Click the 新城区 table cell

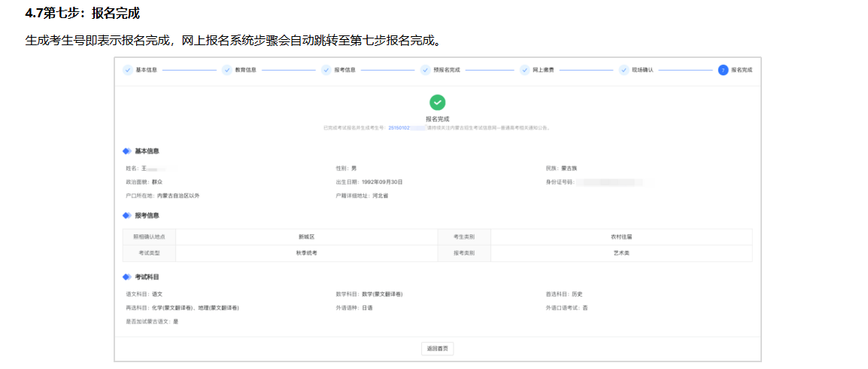(x=306, y=236)
